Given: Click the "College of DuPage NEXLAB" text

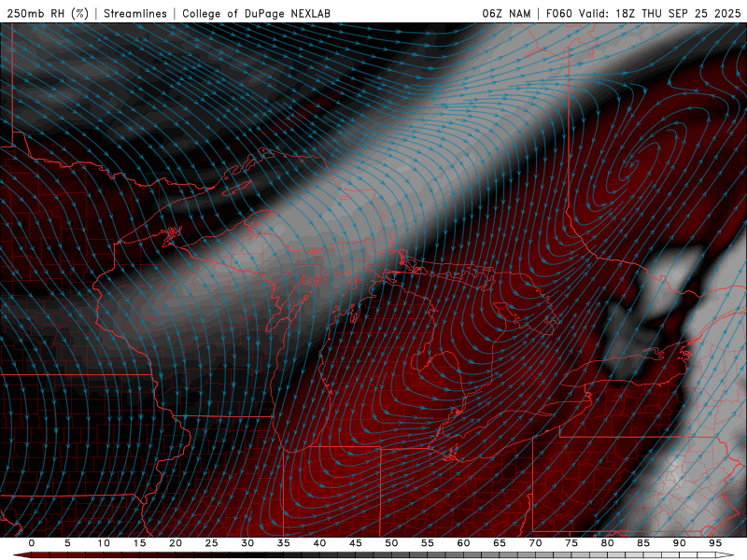Looking at the screenshot, I should coord(256,14).
